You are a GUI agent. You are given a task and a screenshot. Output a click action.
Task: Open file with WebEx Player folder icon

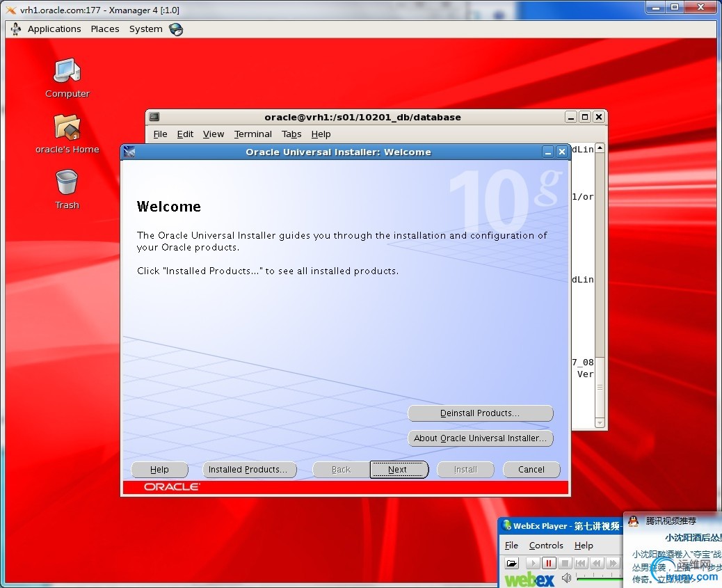click(511, 563)
